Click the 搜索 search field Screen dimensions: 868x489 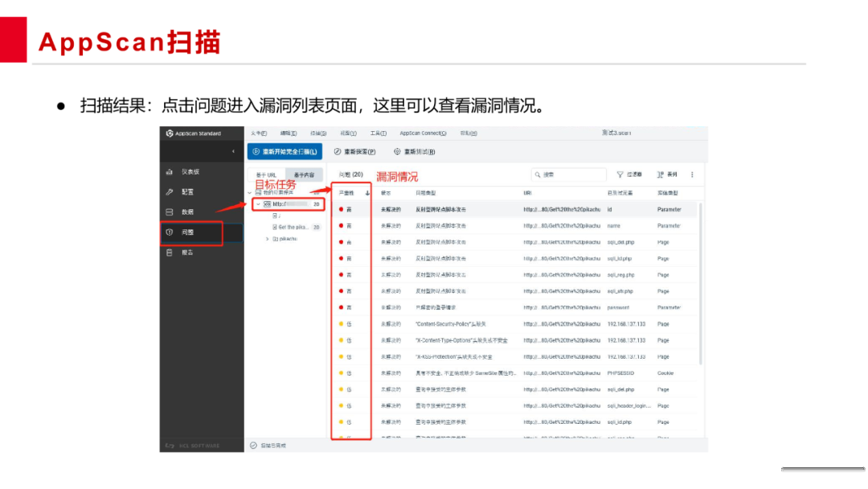point(568,175)
